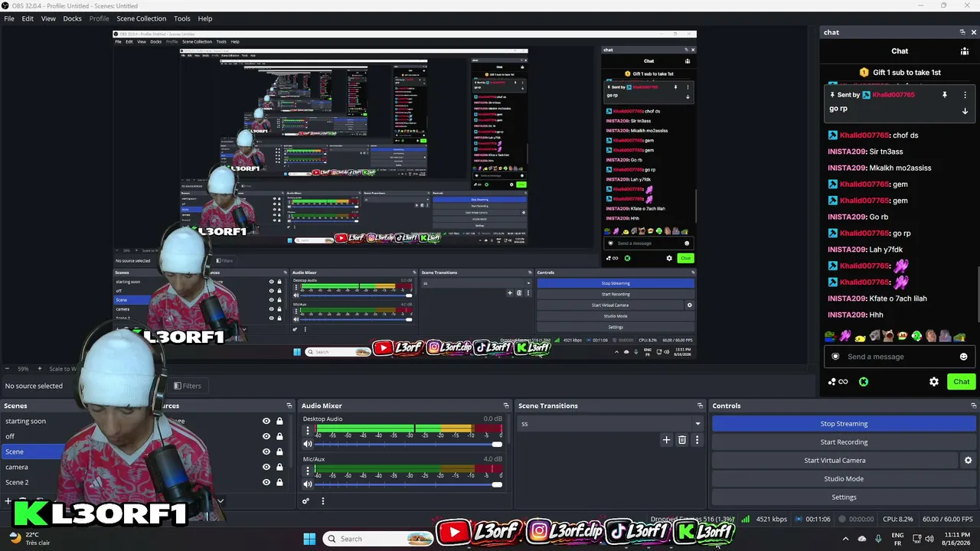Hide the third source in the Sources list
The image size is (980, 551).
[x=266, y=452]
